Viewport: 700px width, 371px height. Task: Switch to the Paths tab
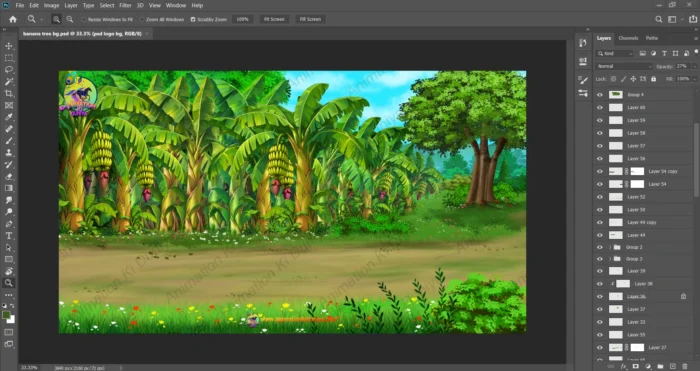[x=652, y=38]
